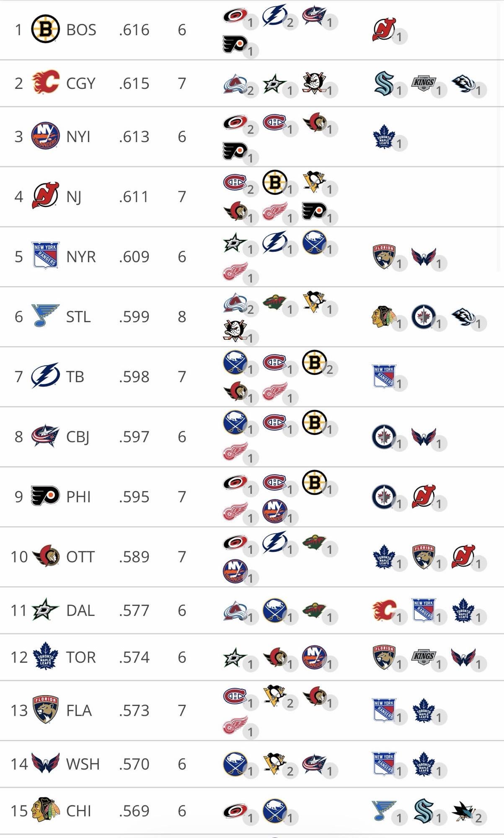Viewport: 504px width, 838px height.
Task: Click the Calgary Flames logo in DAL row
Action: coord(384,610)
